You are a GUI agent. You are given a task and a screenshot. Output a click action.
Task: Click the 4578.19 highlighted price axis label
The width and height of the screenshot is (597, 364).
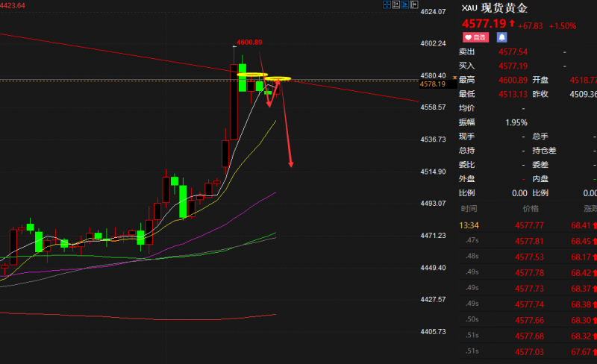(x=433, y=84)
